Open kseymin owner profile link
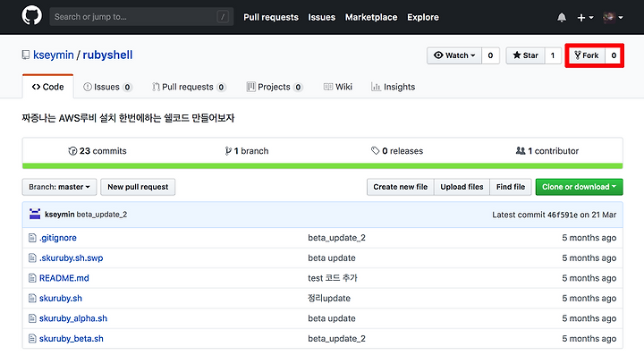This screenshot has width=644, height=355. [x=54, y=55]
